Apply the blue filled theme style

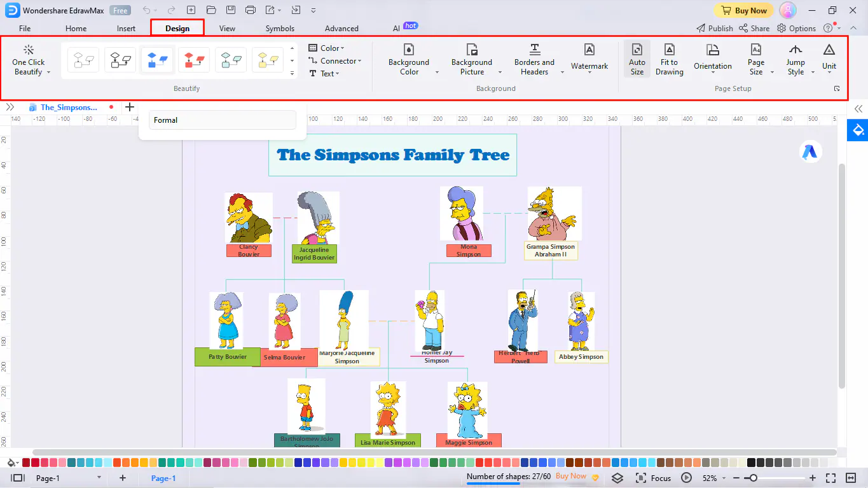pos(157,60)
